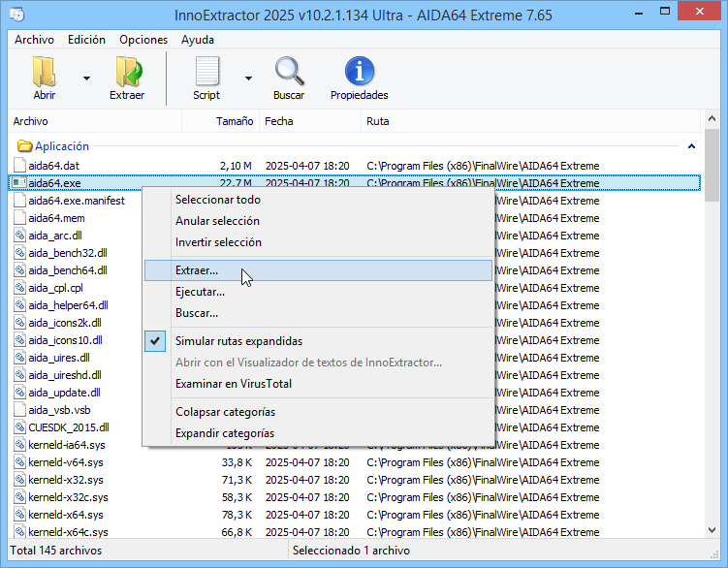728x568 pixels.
Task: Choose Expandir categorías
Action: (318, 433)
